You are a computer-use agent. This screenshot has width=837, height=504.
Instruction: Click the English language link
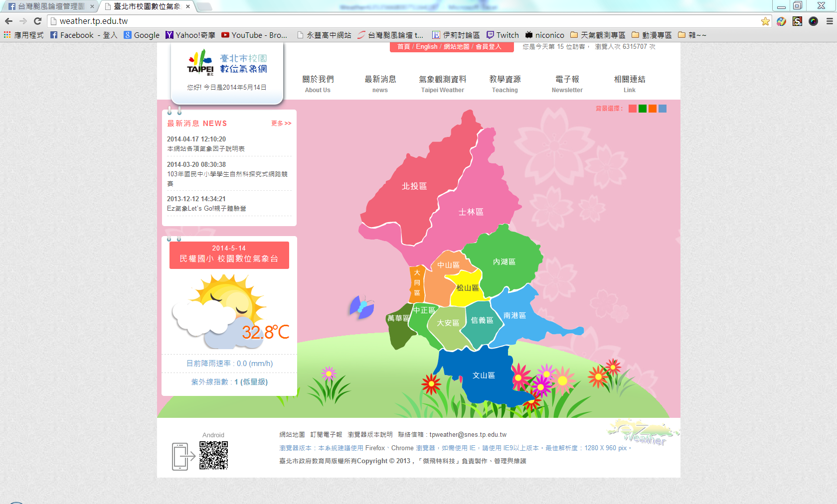coord(427,46)
